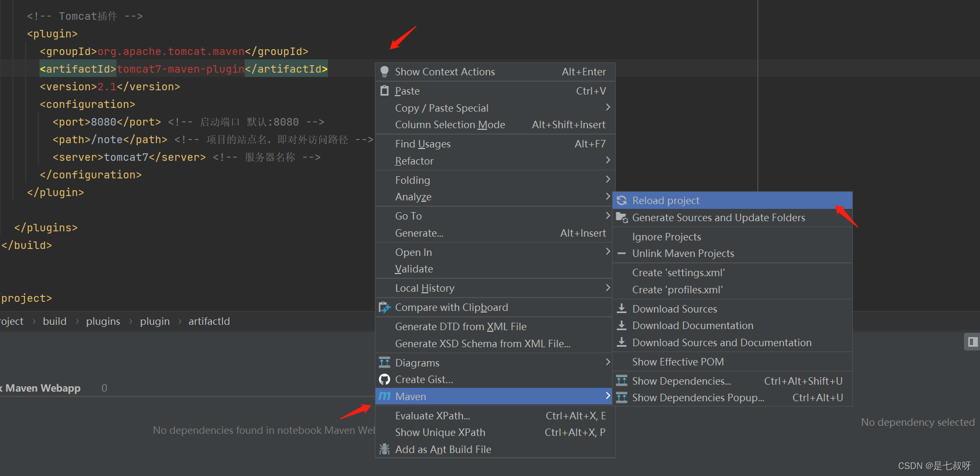
Task: Click the port value 8080
Action: 104,122
